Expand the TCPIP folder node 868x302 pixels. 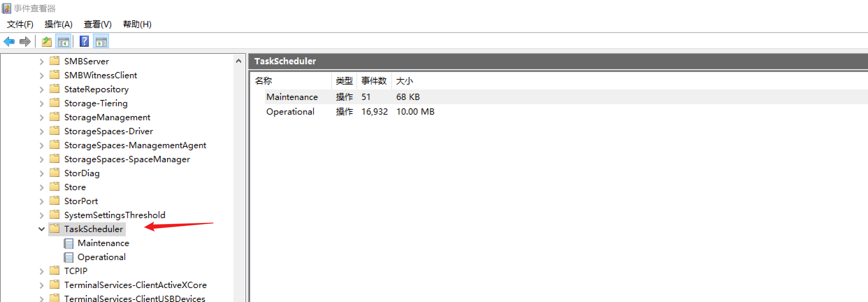click(42, 271)
